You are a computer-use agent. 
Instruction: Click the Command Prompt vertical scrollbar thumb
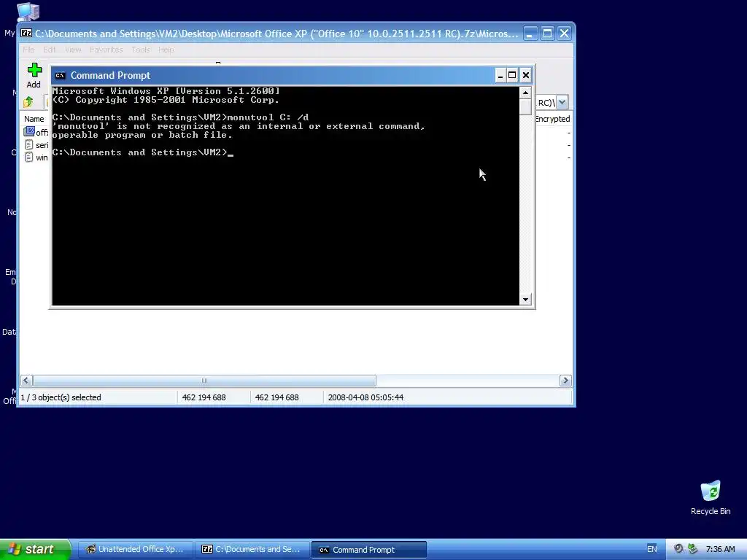pos(525,106)
